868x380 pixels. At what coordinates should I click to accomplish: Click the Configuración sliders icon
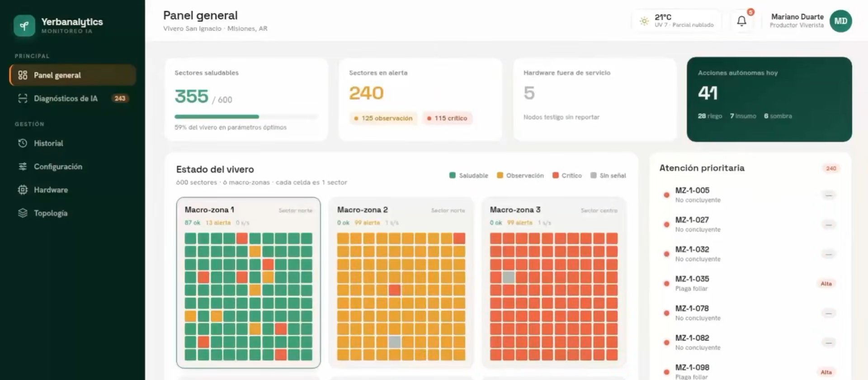(x=23, y=166)
